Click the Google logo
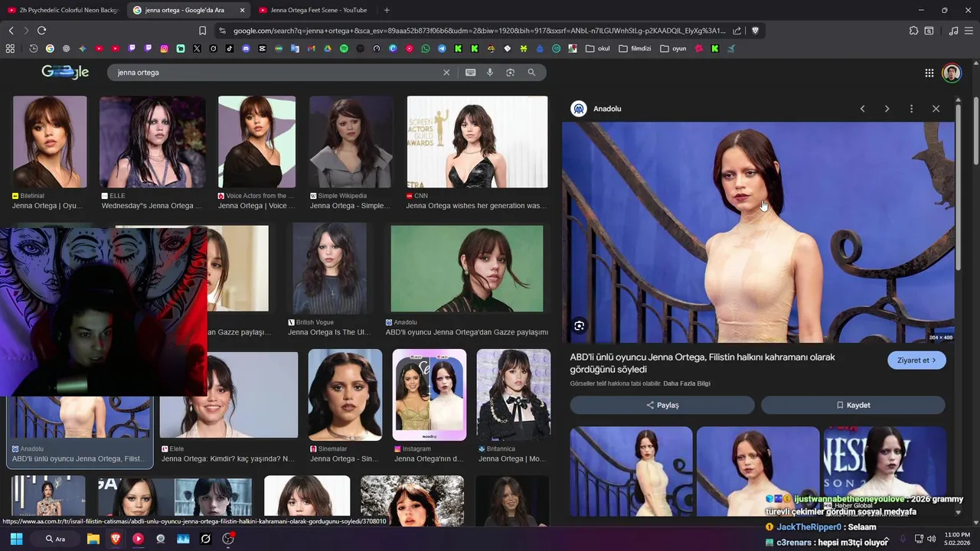The height and width of the screenshot is (551, 980). pos(65,72)
